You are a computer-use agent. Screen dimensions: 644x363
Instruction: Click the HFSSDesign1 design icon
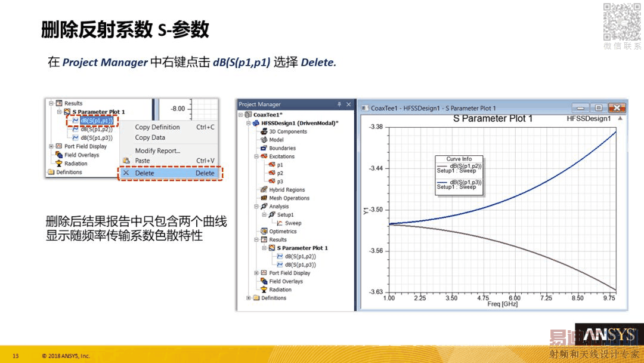(256, 123)
